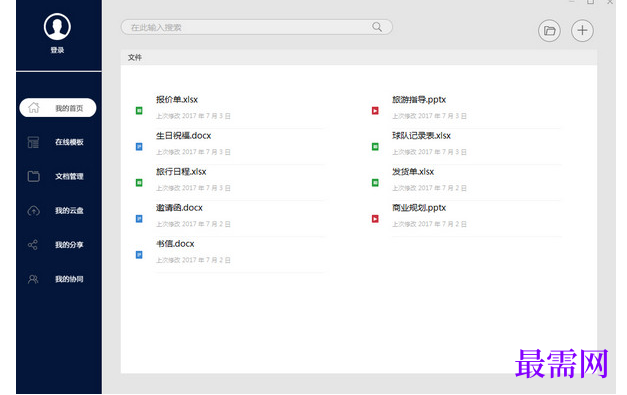Click the 我的云盘 cloud upload icon
627x395 pixels.
click(34, 210)
